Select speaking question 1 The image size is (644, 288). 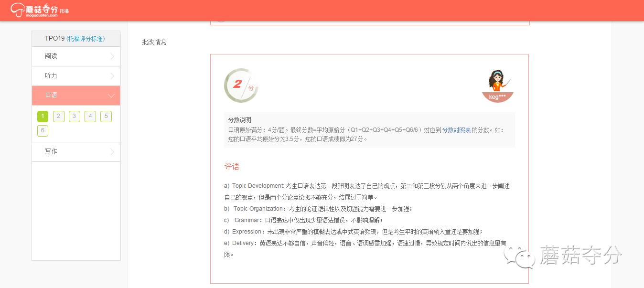(x=43, y=116)
